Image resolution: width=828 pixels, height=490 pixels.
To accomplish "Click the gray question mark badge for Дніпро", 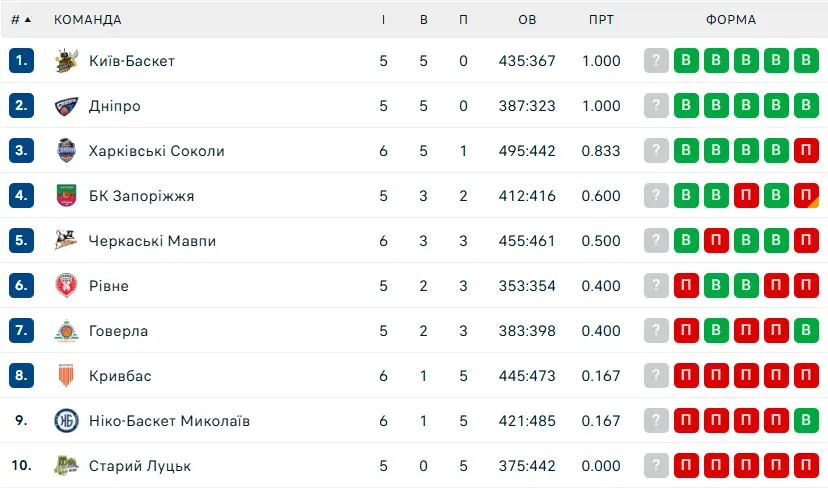I will point(656,106).
